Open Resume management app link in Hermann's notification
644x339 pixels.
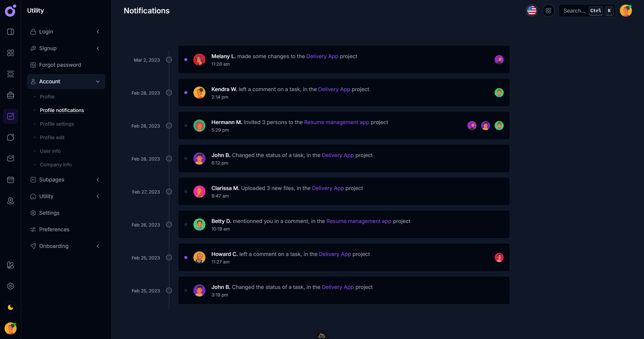[x=336, y=122]
